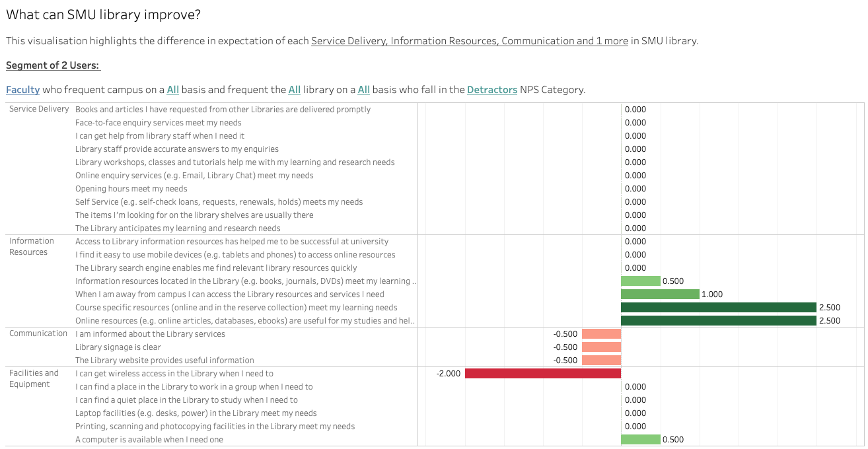Select the 'Laptop facilities' row label

pos(196,413)
